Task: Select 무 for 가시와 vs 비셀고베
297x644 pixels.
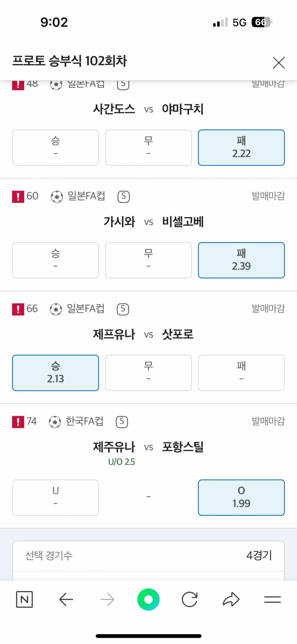Action: coord(148,260)
